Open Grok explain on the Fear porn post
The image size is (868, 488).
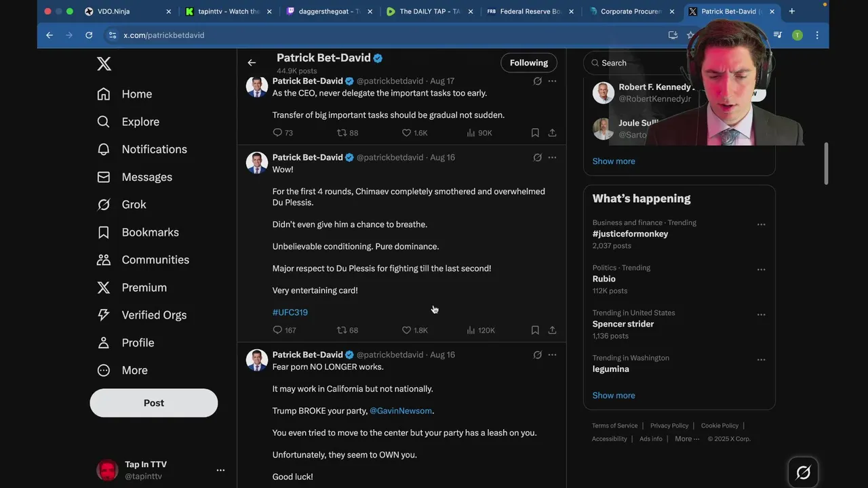[x=537, y=354]
